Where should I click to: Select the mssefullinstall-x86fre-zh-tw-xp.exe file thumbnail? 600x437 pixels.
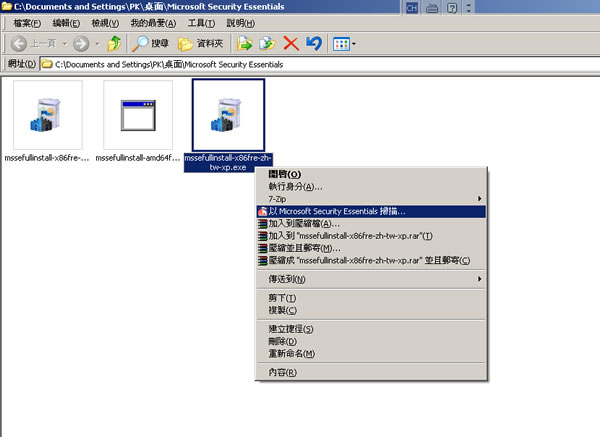[228, 115]
